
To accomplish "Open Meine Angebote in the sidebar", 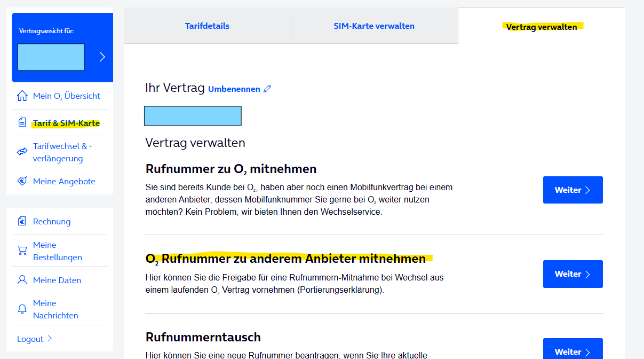I will pos(64,181).
